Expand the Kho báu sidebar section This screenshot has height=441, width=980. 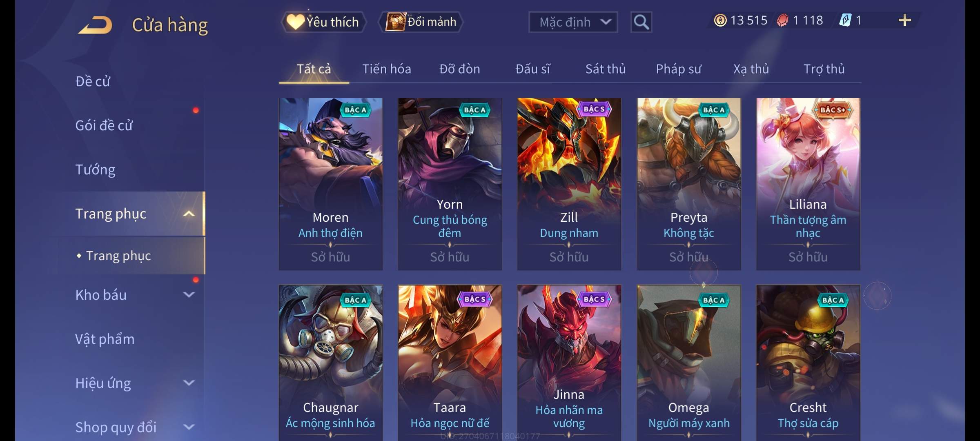click(189, 294)
